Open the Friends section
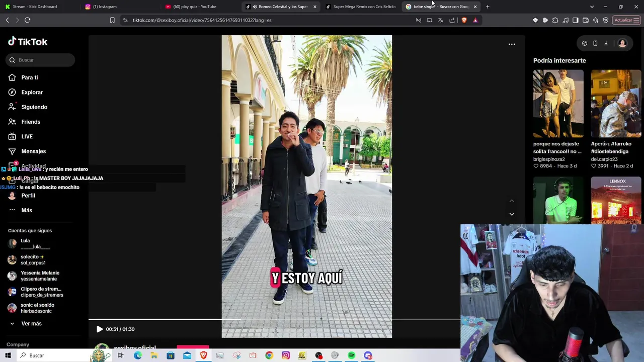 pos(31,122)
